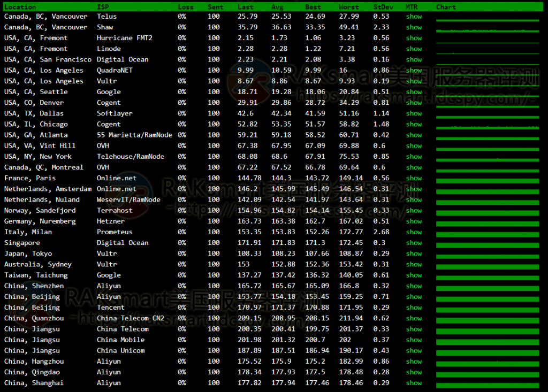Show MTR for Sydney Vultr row

(x=414, y=265)
